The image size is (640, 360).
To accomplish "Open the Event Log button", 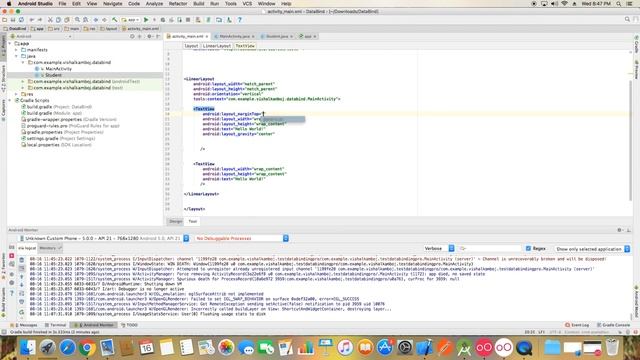I will coord(577,325).
